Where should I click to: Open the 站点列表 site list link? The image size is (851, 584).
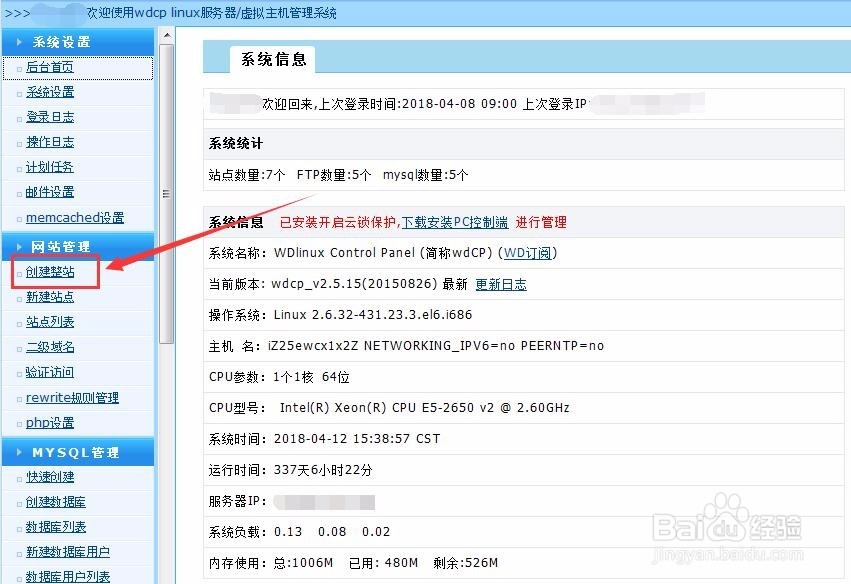pyautogui.click(x=50, y=321)
